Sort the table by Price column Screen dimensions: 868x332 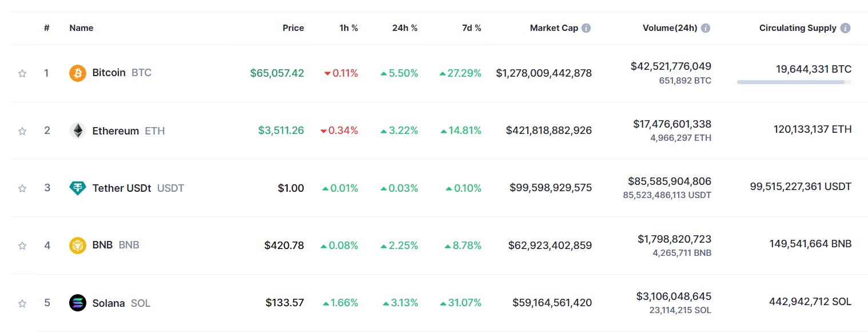(293, 28)
